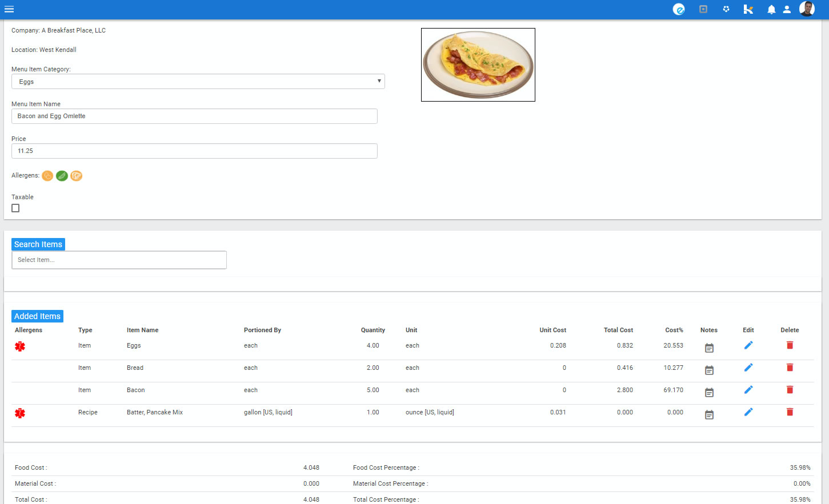Select the green vegetable allergen icon
829x504 pixels.
click(x=62, y=176)
